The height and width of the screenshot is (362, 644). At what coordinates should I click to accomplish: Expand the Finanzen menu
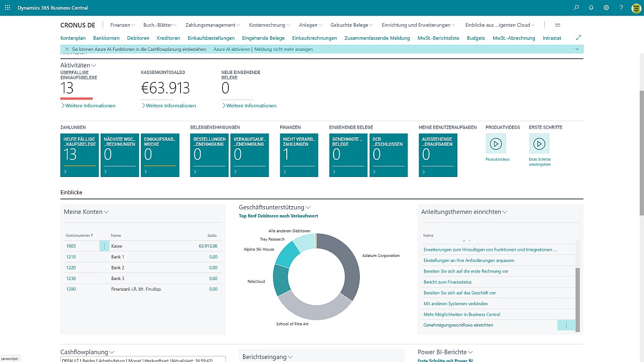click(122, 25)
